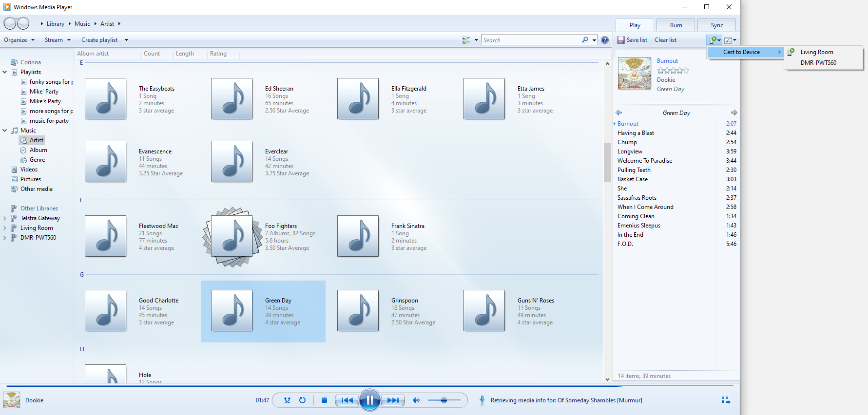The width and height of the screenshot is (868, 415).
Task: Open the Organize menu
Action: click(x=19, y=40)
